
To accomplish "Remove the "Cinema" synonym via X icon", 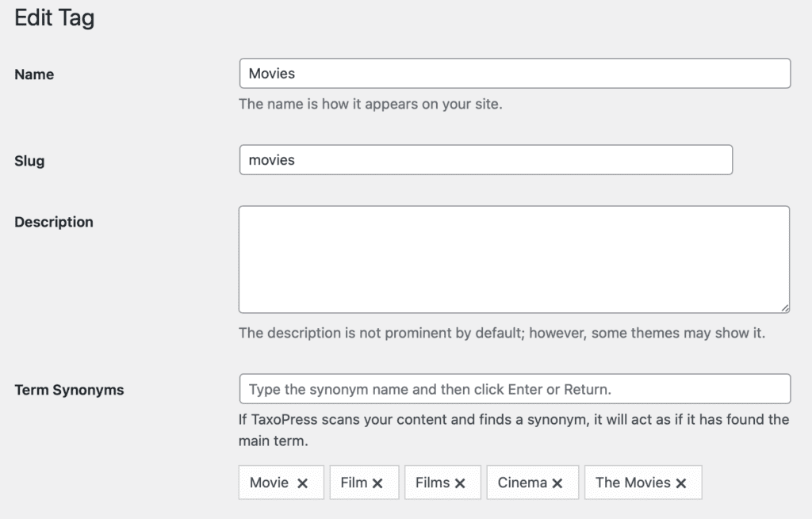I will point(557,483).
